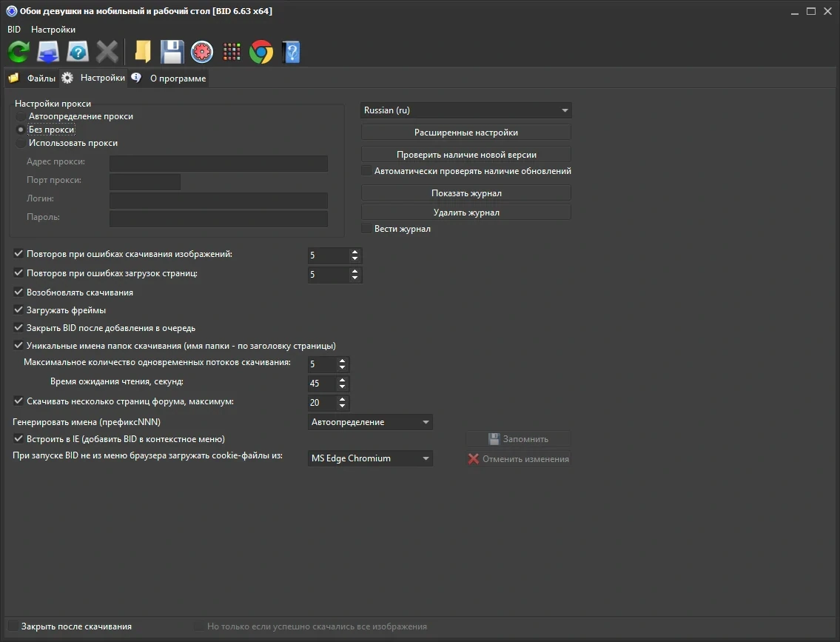The width and height of the screenshot is (840, 642).
Task: Click the Логин input field
Action: click(x=218, y=201)
